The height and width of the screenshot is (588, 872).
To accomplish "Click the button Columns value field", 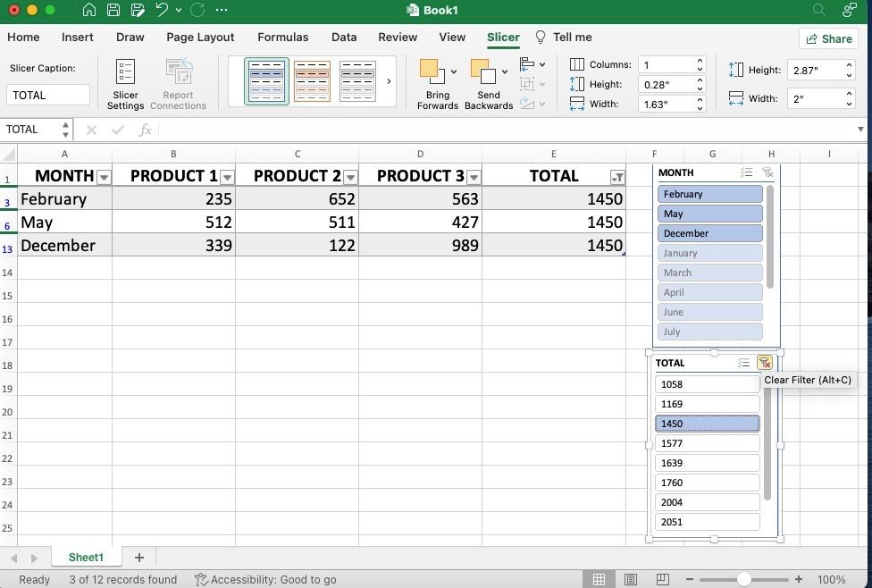I will point(667,65).
